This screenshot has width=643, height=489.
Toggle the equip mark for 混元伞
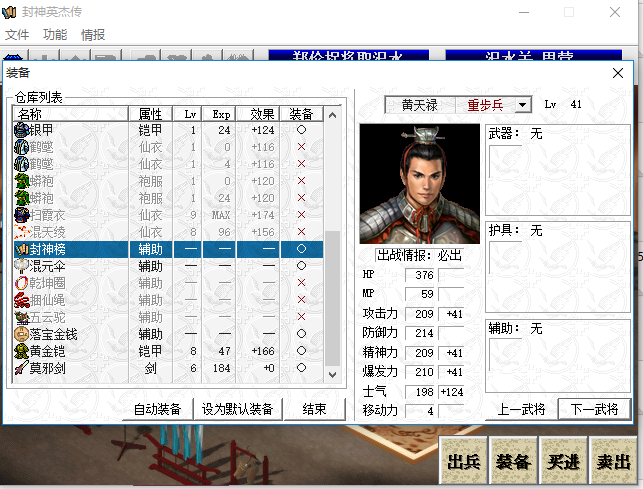click(301, 266)
